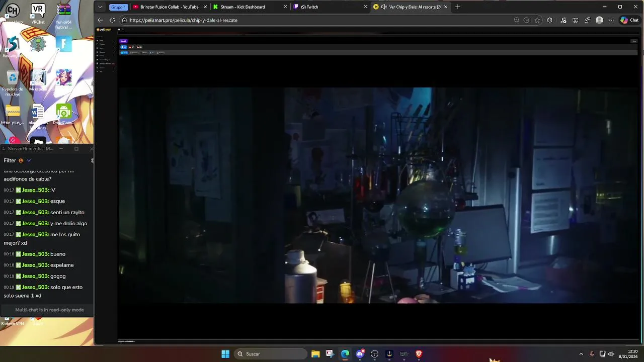
Task: Open Brave browser from the taskbar
Action: (x=419, y=354)
